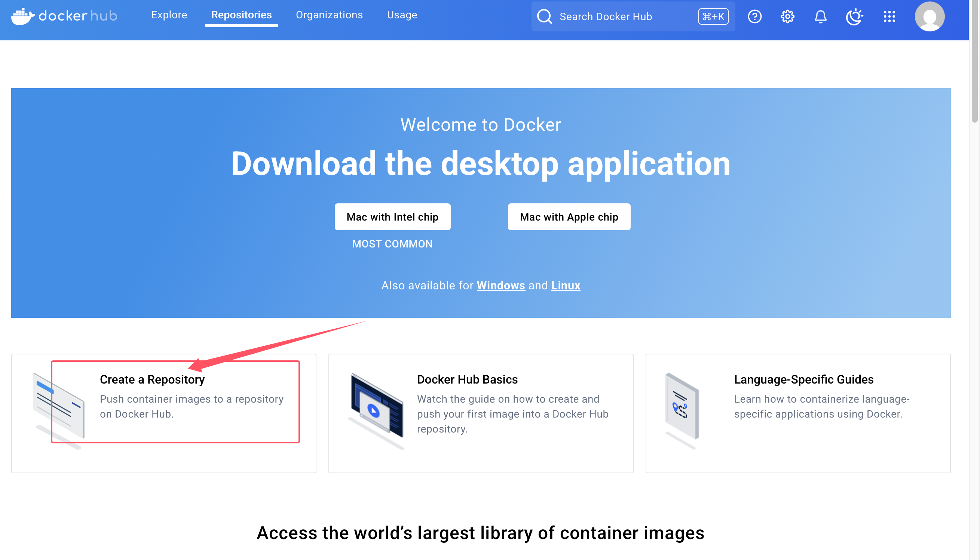Open the user avatar account menu

[x=929, y=16]
